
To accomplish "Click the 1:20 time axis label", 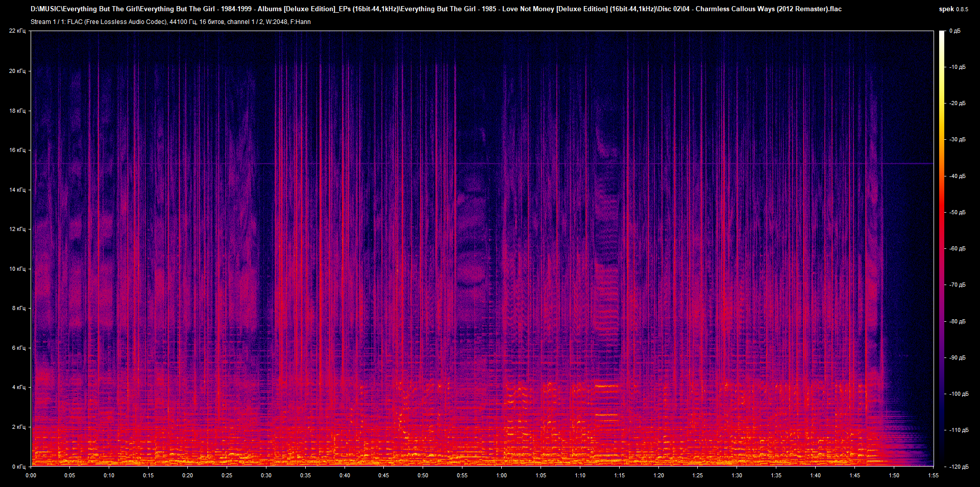I will (x=659, y=475).
